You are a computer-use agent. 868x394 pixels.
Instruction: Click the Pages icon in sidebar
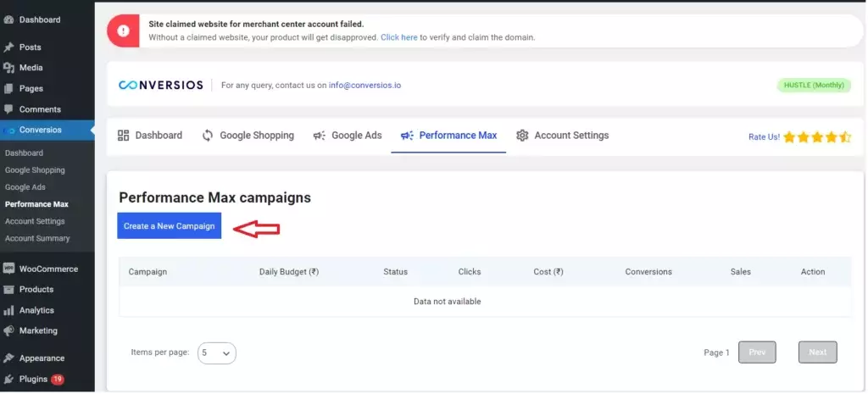click(8, 88)
